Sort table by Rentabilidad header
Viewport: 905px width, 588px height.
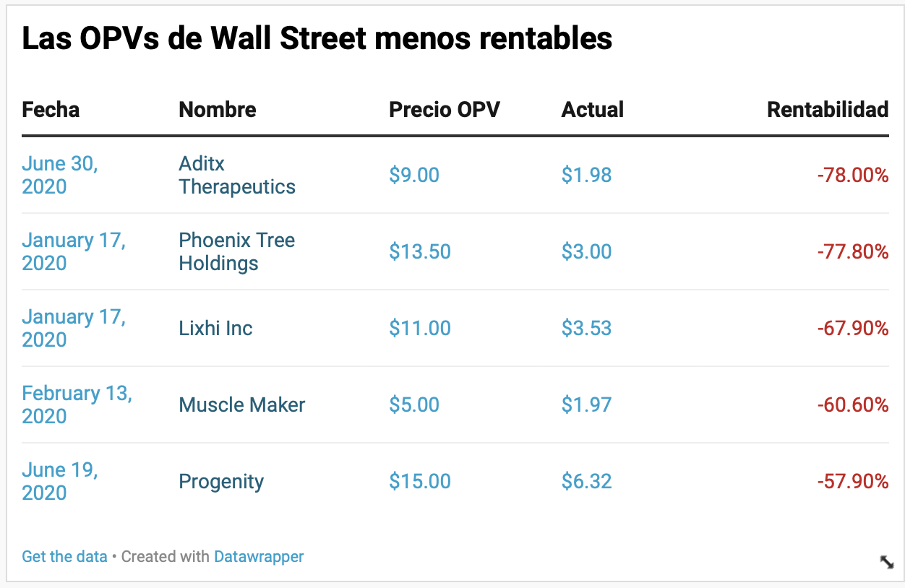(828, 110)
